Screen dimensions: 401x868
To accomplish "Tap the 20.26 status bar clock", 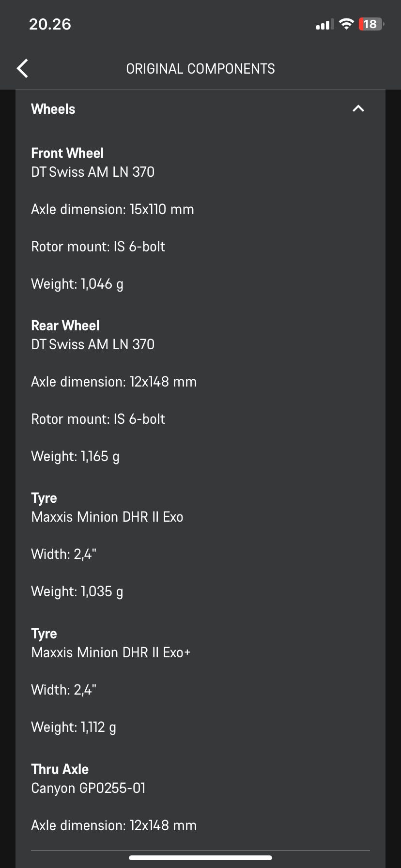I will tap(50, 24).
